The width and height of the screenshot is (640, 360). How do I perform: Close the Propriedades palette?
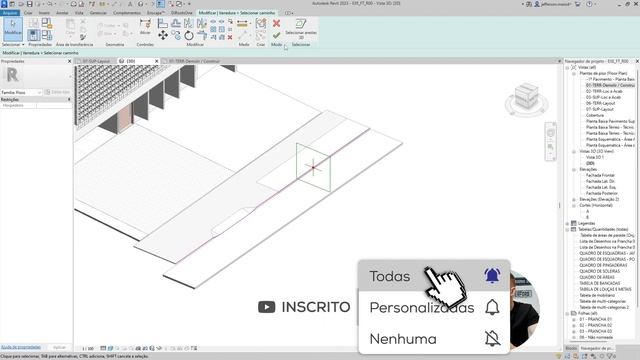(69, 61)
